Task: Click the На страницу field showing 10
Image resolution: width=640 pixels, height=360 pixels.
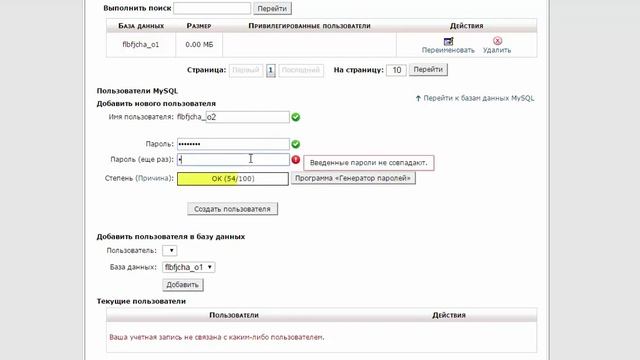Action: (396, 70)
